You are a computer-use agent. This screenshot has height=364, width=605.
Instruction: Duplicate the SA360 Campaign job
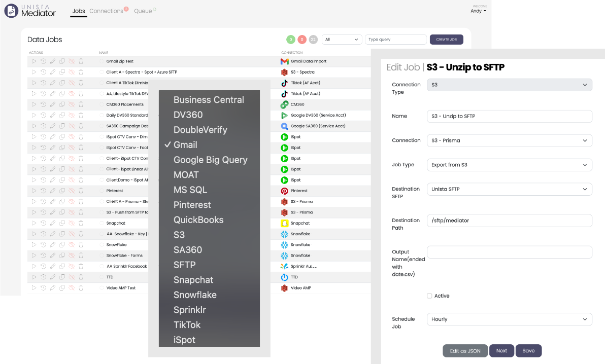[62, 126]
